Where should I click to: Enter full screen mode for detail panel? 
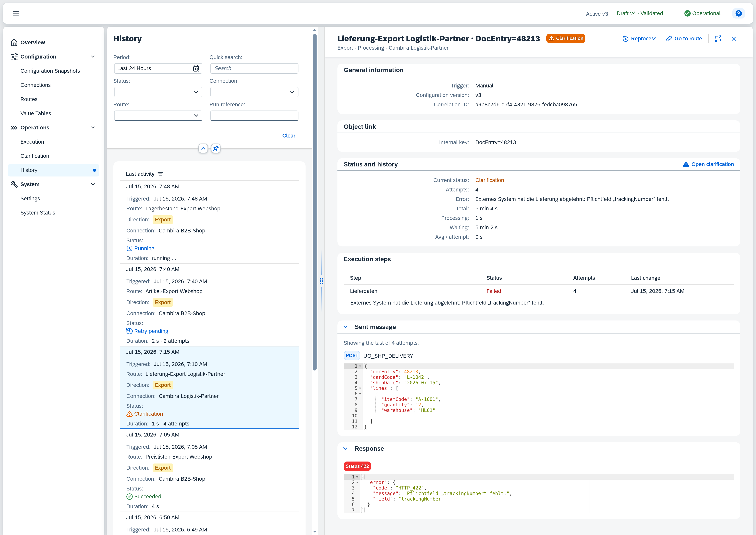point(718,39)
